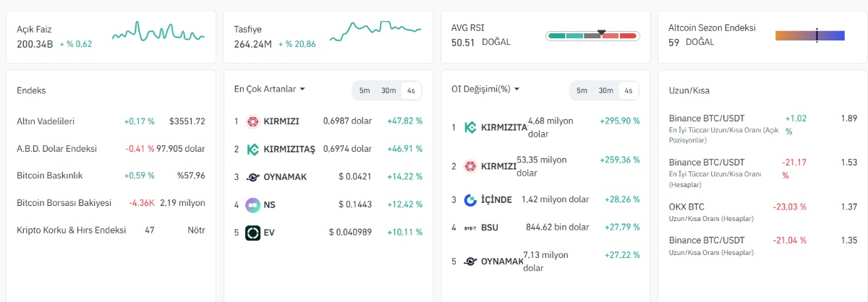
Task: Click the NS coin icon
Action: [252, 204]
